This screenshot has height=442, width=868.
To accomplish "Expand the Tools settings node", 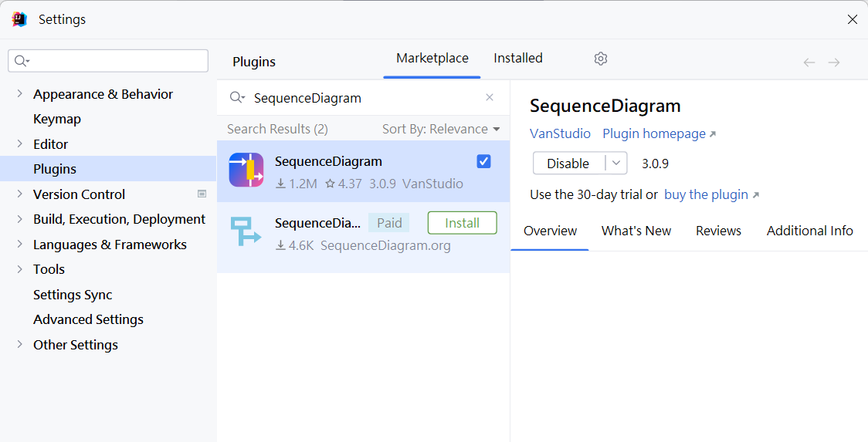I will [20, 269].
